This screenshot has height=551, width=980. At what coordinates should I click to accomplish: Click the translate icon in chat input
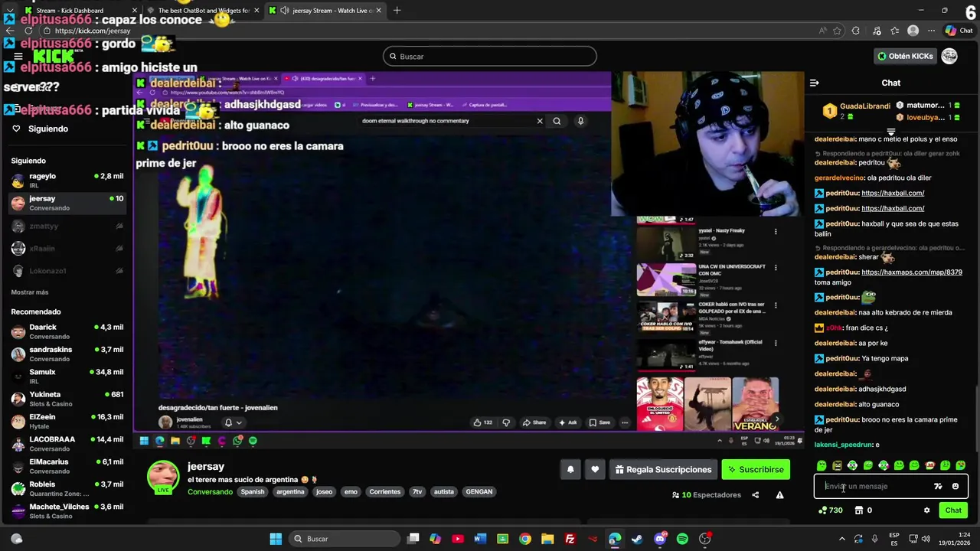[x=938, y=486]
